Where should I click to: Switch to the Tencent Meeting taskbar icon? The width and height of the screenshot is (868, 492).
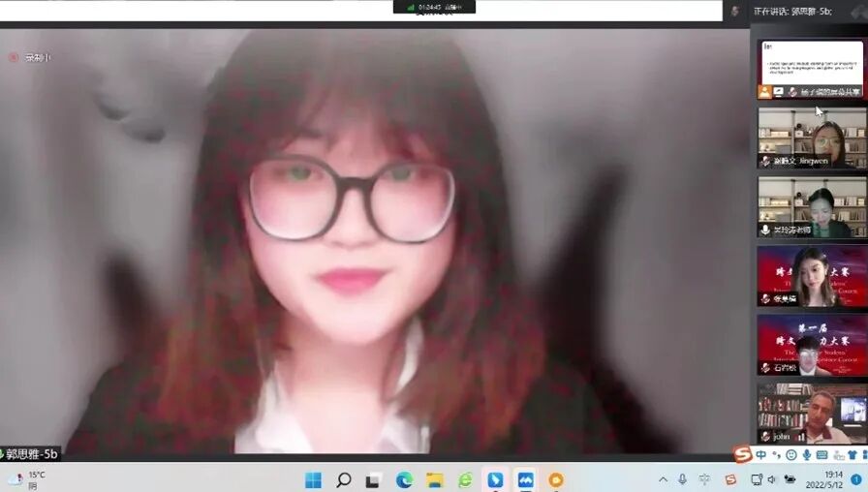(525, 479)
